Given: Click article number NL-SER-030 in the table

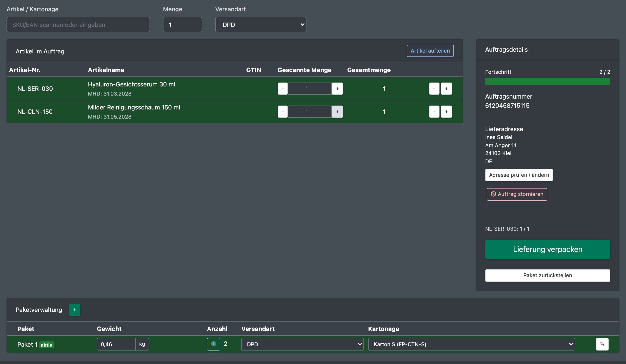Looking at the screenshot, I should click(35, 89).
